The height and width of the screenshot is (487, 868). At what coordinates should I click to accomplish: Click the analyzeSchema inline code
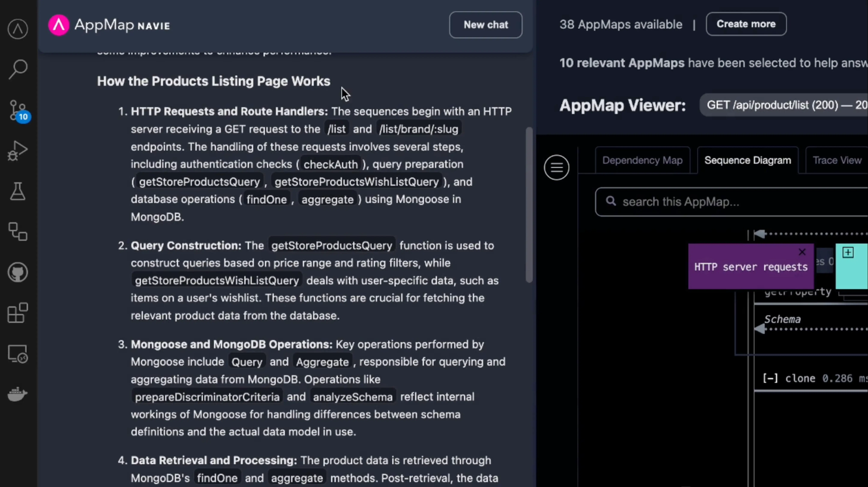pyautogui.click(x=352, y=397)
